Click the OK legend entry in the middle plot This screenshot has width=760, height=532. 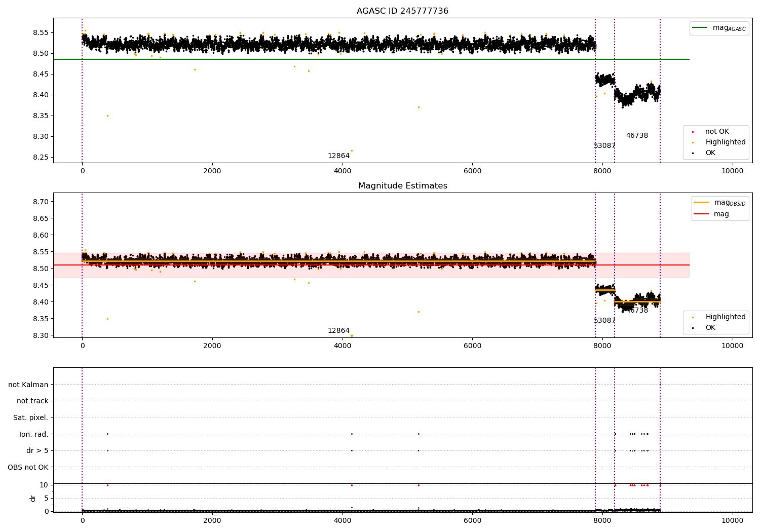pos(704,328)
